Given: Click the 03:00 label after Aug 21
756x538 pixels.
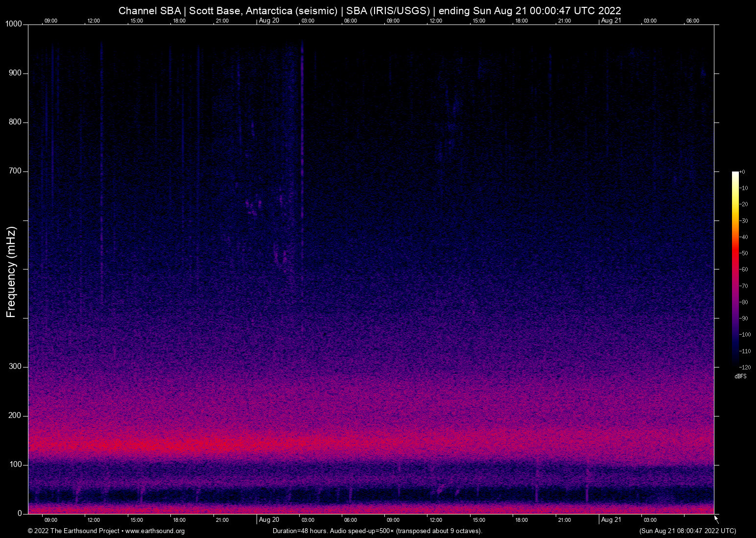Looking at the screenshot, I should (x=650, y=520).
